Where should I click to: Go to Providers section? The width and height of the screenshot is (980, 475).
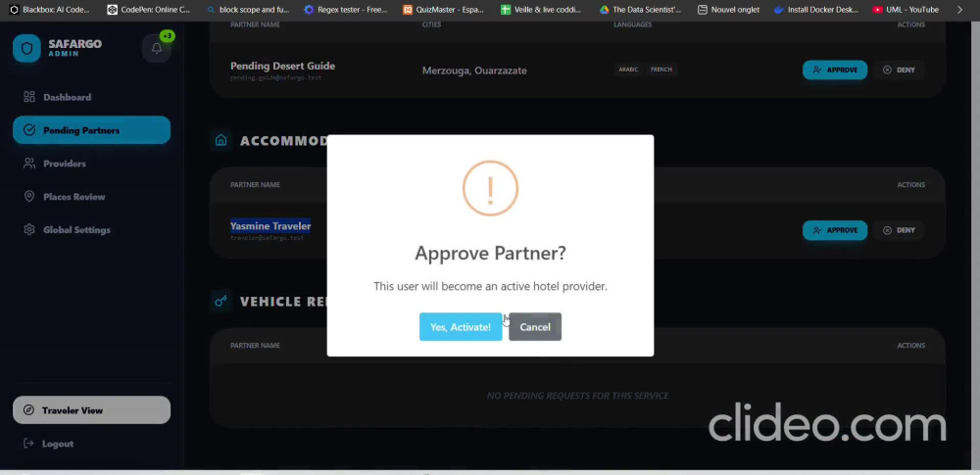click(65, 164)
